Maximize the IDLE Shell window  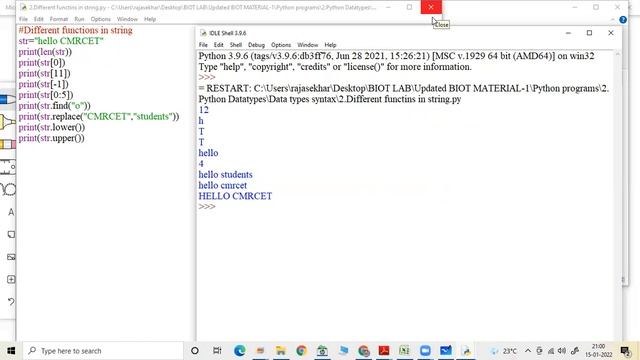(x=589, y=33)
